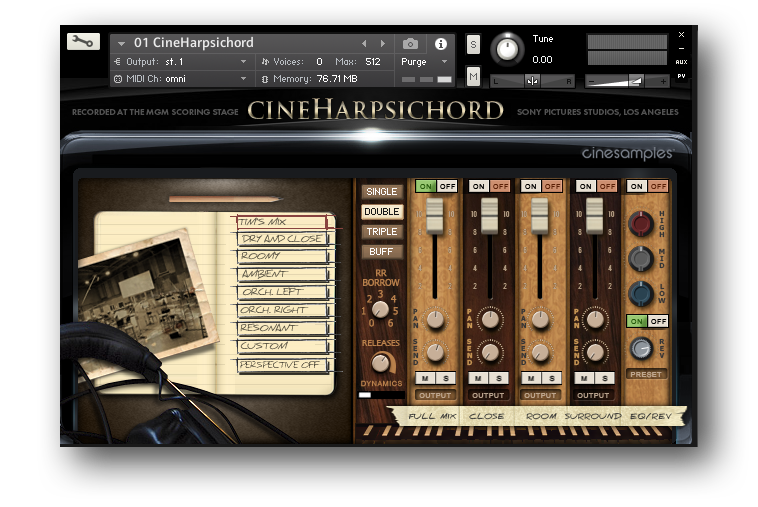
Task: Click the header pan center slider
Action: point(532,81)
